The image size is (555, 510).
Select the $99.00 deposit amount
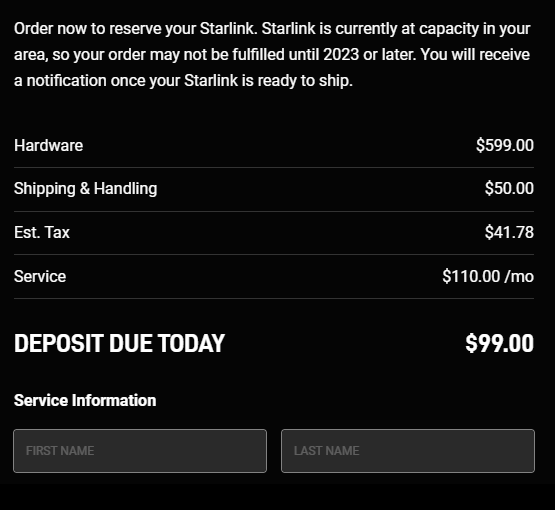tap(499, 343)
